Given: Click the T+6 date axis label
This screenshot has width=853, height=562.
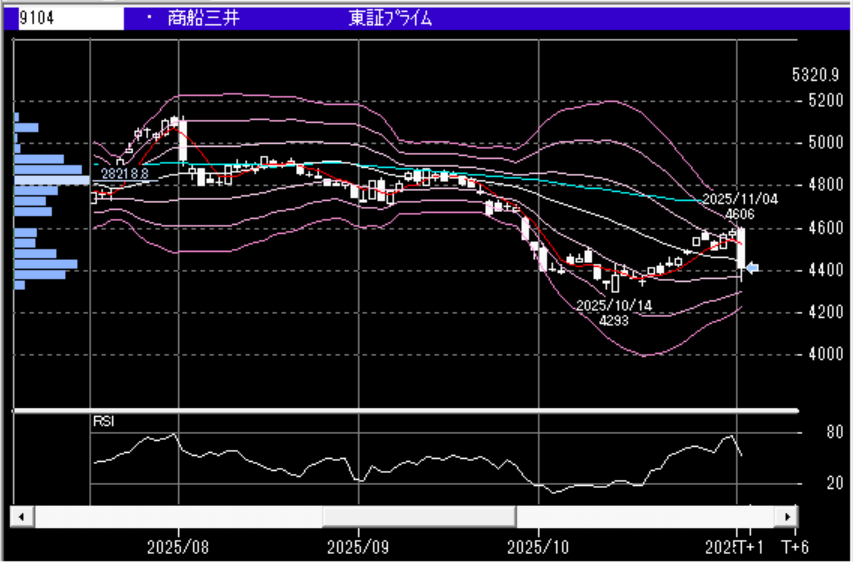Looking at the screenshot, I should (795, 547).
